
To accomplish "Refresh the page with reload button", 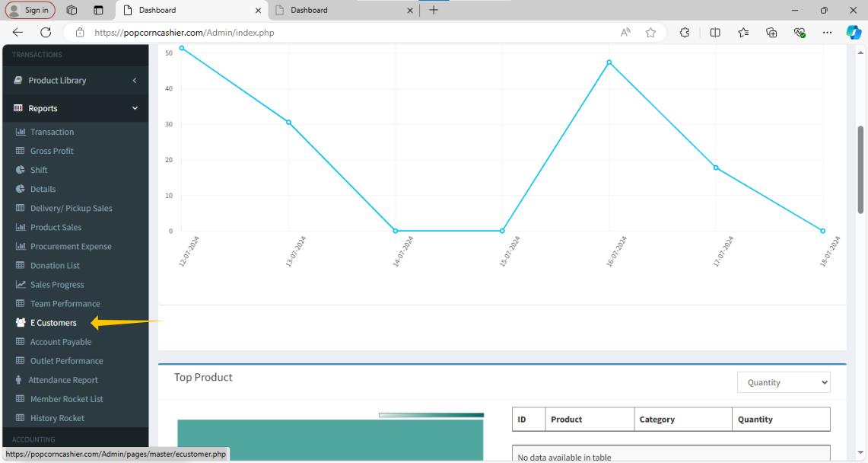I will [x=46, y=32].
